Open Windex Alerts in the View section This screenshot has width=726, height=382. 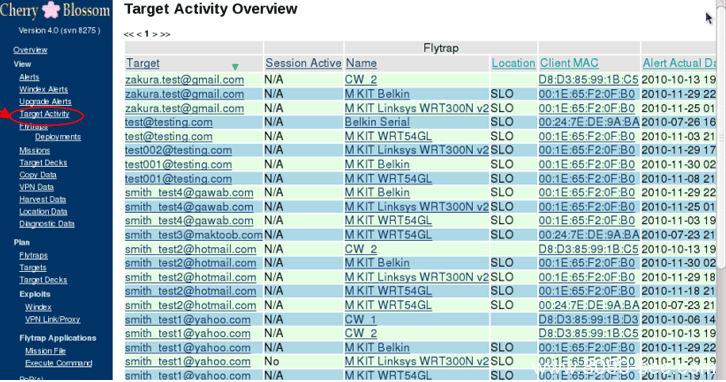pos(44,89)
